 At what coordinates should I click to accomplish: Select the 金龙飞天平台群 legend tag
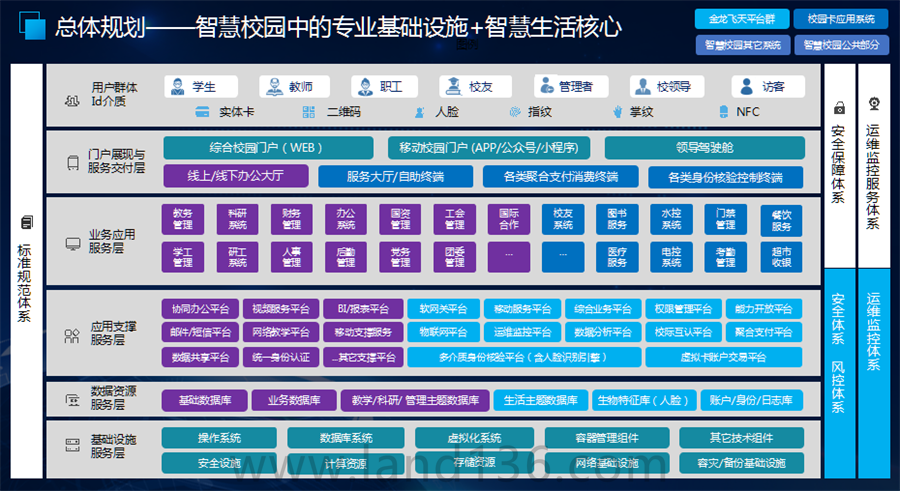[739, 19]
